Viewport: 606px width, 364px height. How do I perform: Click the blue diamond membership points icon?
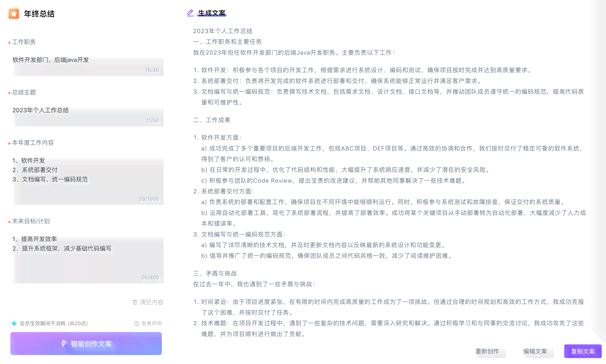coord(14,323)
